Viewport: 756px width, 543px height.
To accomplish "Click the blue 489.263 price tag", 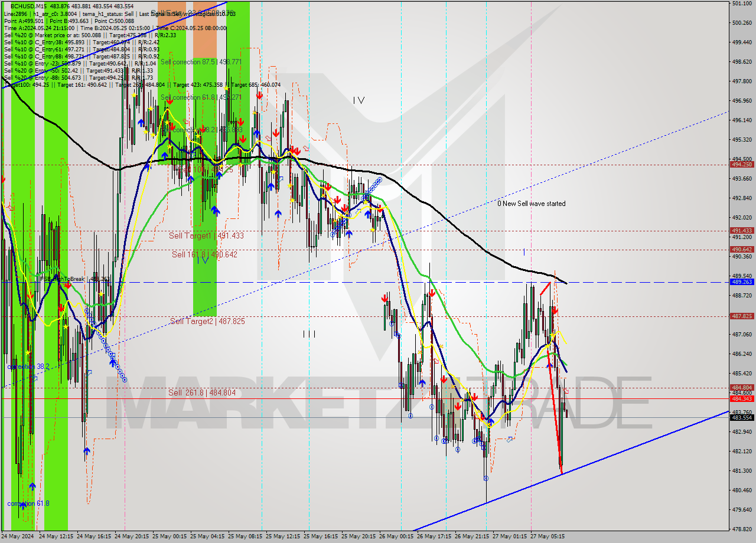I will (742, 282).
